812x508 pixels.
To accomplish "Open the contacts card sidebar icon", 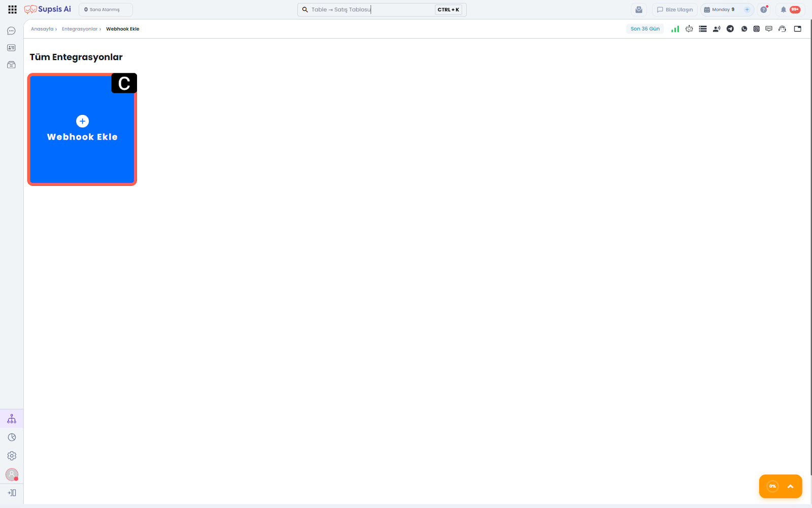I will point(11,48).
